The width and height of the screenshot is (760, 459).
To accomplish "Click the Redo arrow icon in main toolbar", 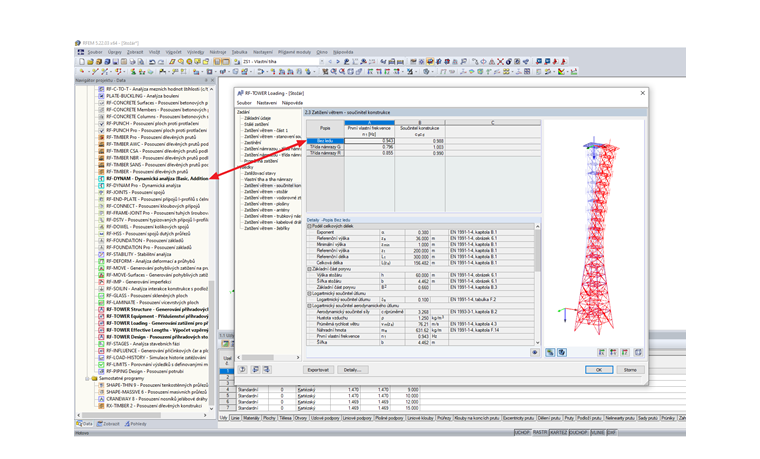I will pos(160,62).
